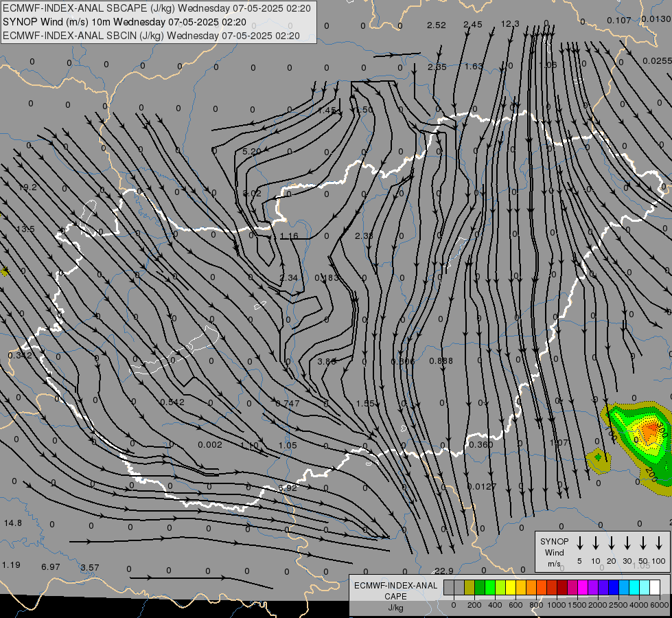Click the 5.20 value on the map

pyautogui.click(x=252, y=151)
